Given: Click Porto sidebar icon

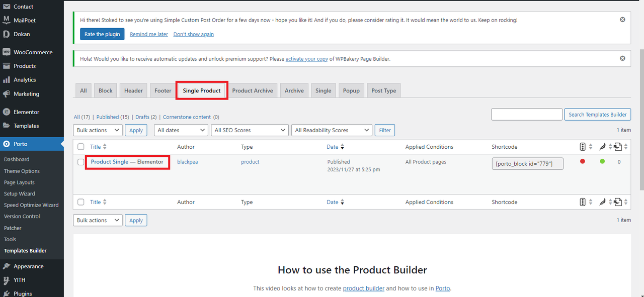Looking at the screenshot, I should click(x=7, y=144).
